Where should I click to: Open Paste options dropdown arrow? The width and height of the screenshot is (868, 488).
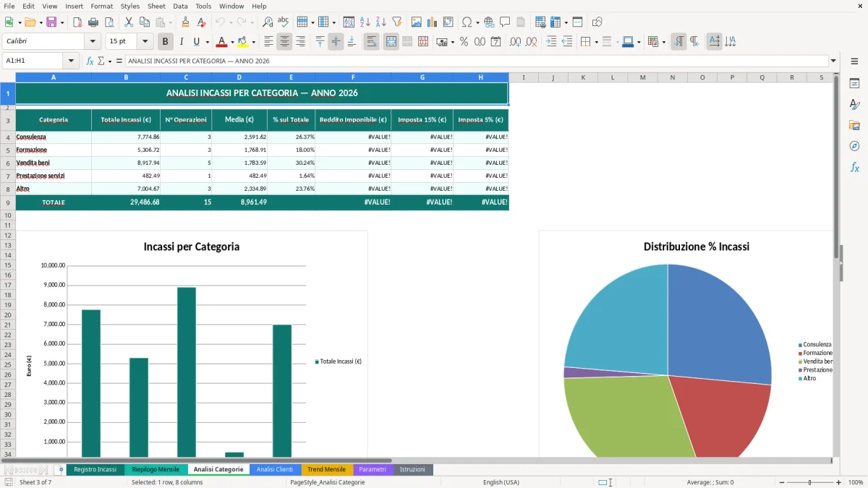coord(170,22)
